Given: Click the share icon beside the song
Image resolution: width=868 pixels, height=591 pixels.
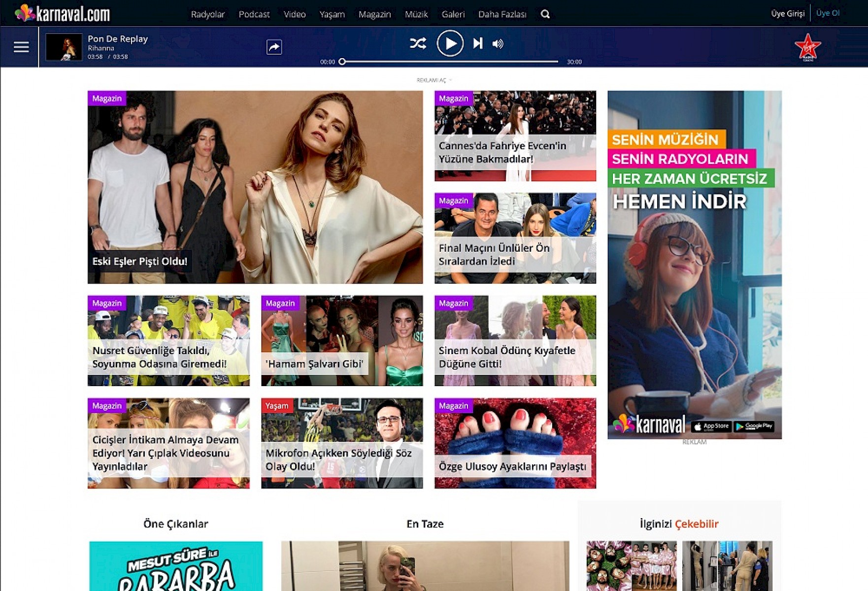Looking at the screenshot, I should [x=274, y=47].
